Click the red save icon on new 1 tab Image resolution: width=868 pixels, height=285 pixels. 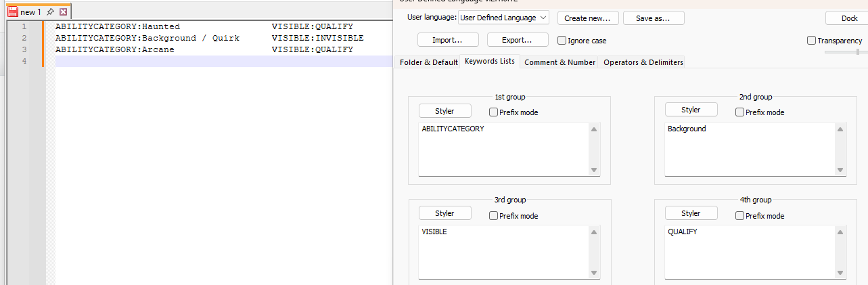(x=12, y=12)
